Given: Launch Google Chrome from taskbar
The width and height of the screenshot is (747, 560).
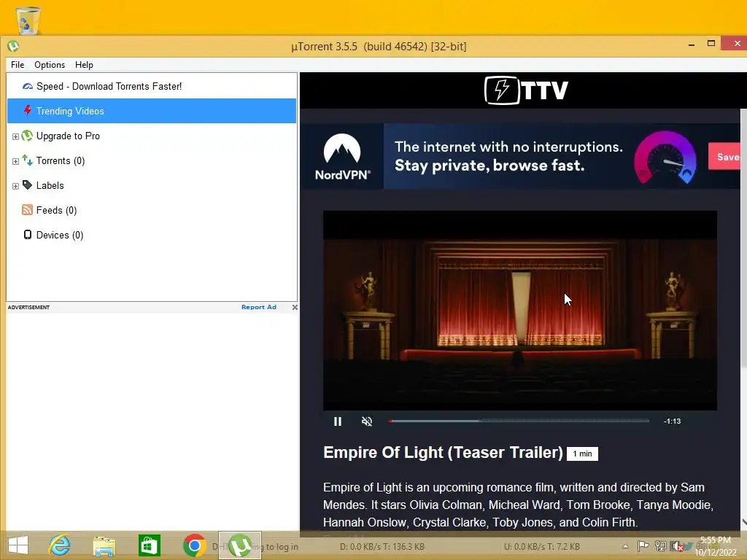Looking at the screenshot, I should (194, 545).
